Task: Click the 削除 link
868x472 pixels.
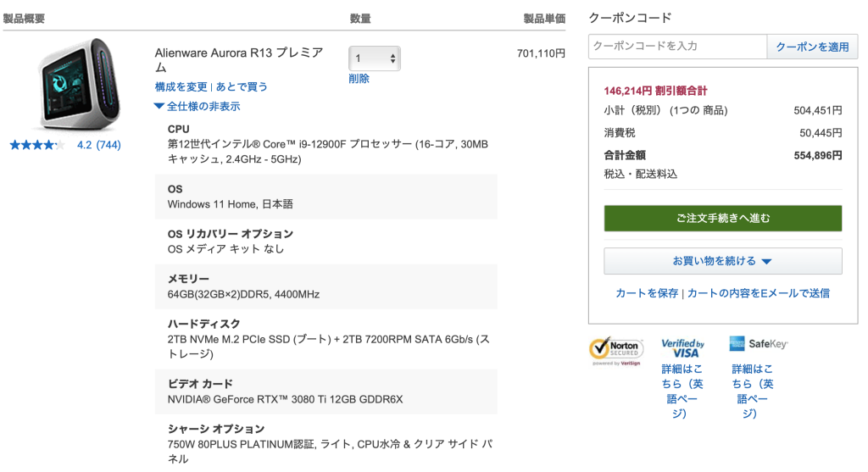Action: pos(359,79)
